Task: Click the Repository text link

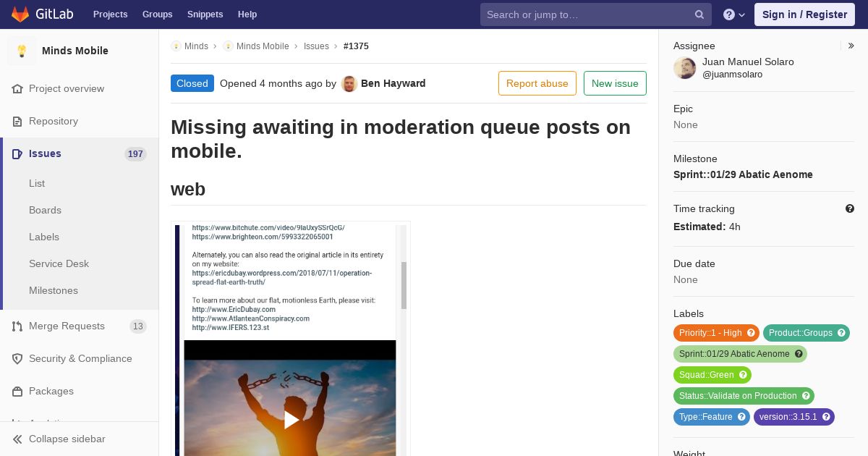Action: (54, 121)
